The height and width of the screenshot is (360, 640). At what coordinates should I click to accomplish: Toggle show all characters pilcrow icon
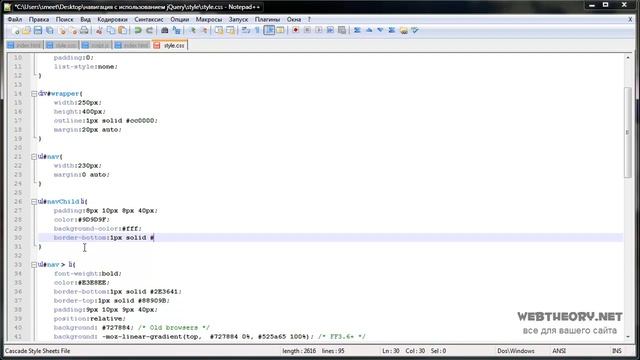pos(257,31)
